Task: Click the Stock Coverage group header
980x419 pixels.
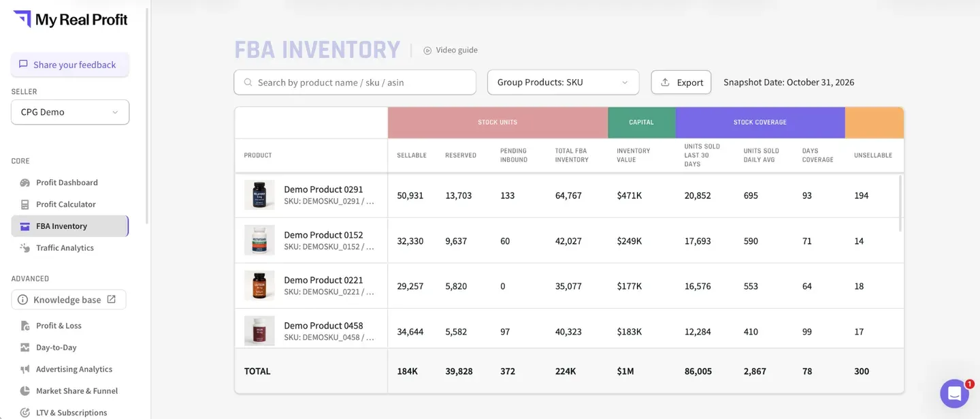Action: 760,123
